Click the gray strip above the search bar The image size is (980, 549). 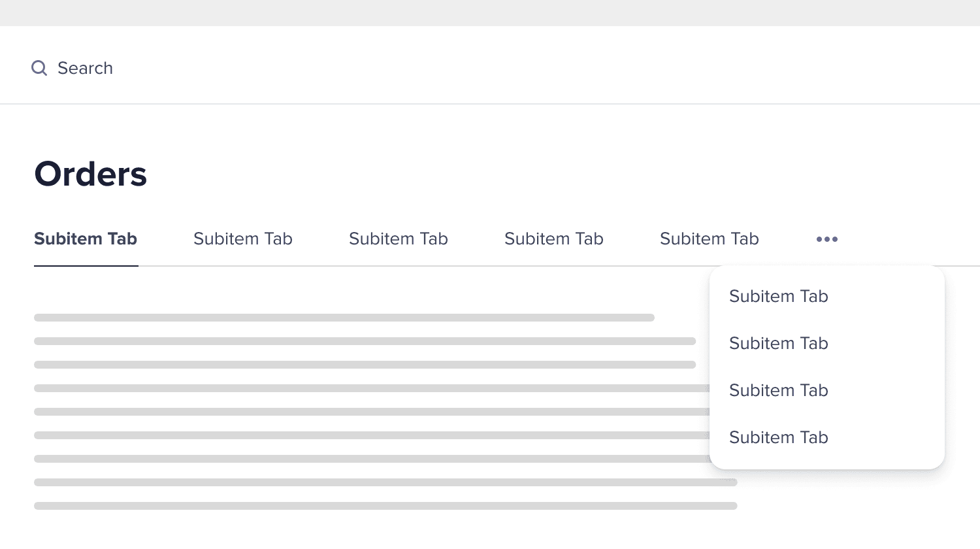490,13
